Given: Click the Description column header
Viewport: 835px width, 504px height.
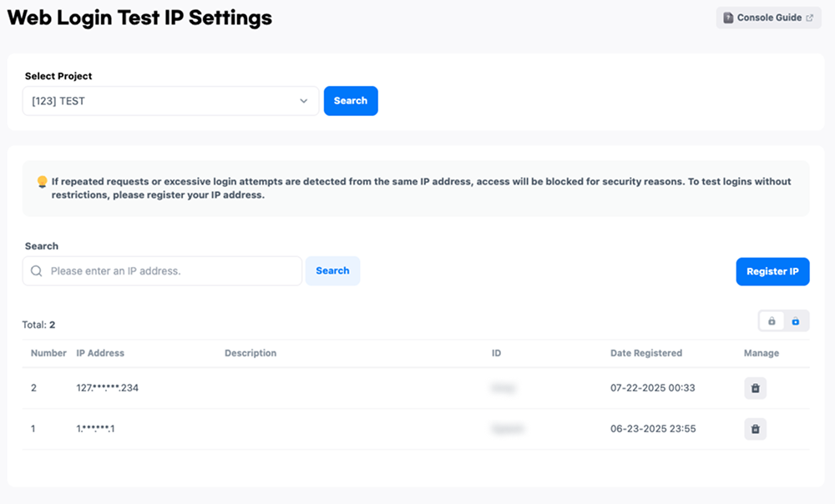Looking at the screenshot, I should [x=250, y=353].
